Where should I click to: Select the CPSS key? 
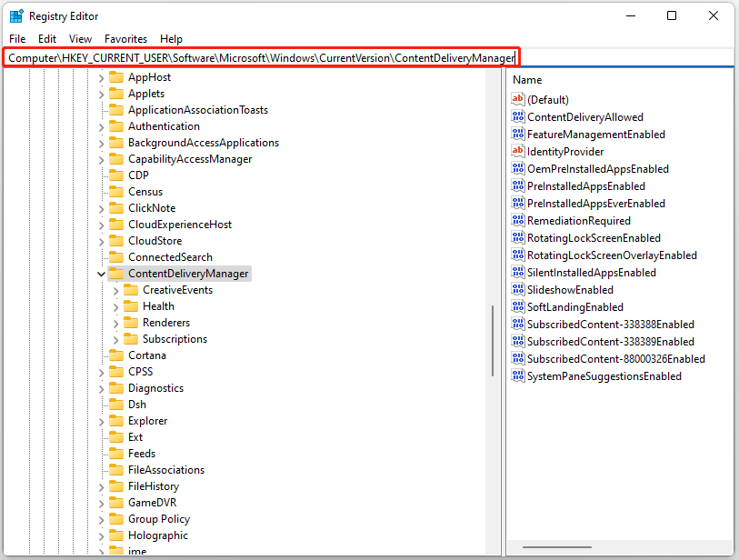click(x=141, y=372)
